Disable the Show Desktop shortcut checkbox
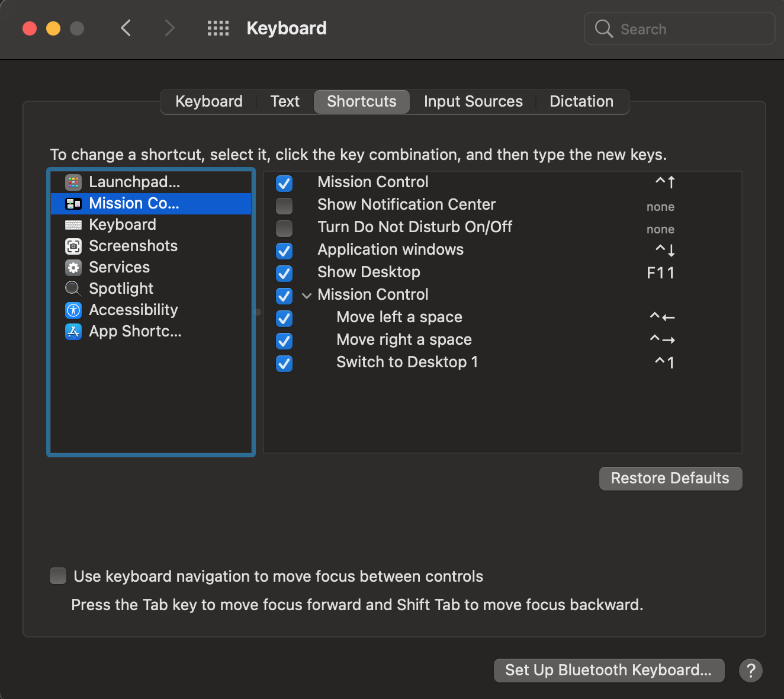784x699 pixels. click(284, 274)
